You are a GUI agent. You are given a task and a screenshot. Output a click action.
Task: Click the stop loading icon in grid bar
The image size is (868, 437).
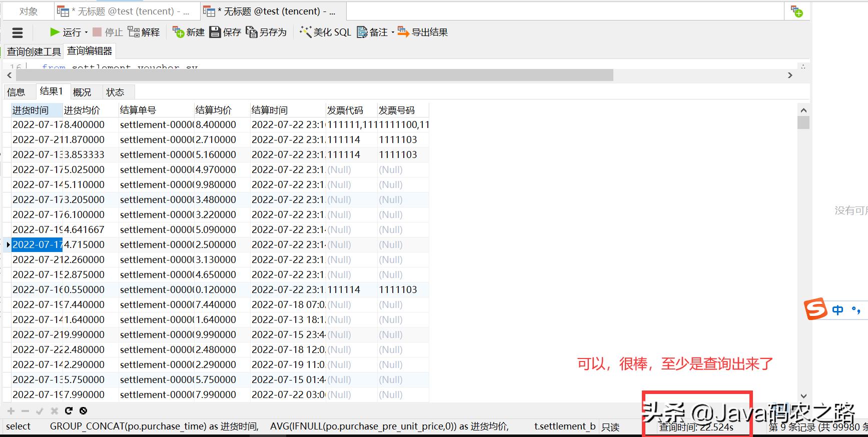pos(84,411)
